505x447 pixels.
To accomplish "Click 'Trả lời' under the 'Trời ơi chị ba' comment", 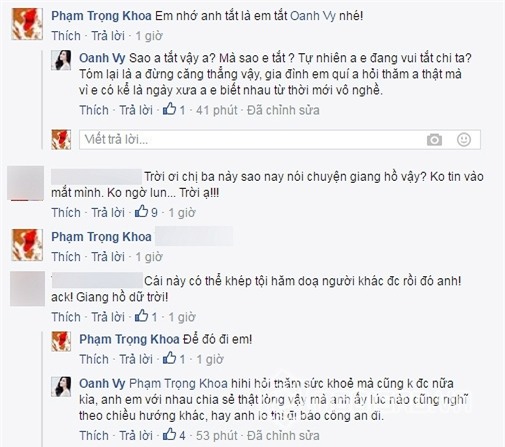I will point(108,212).
